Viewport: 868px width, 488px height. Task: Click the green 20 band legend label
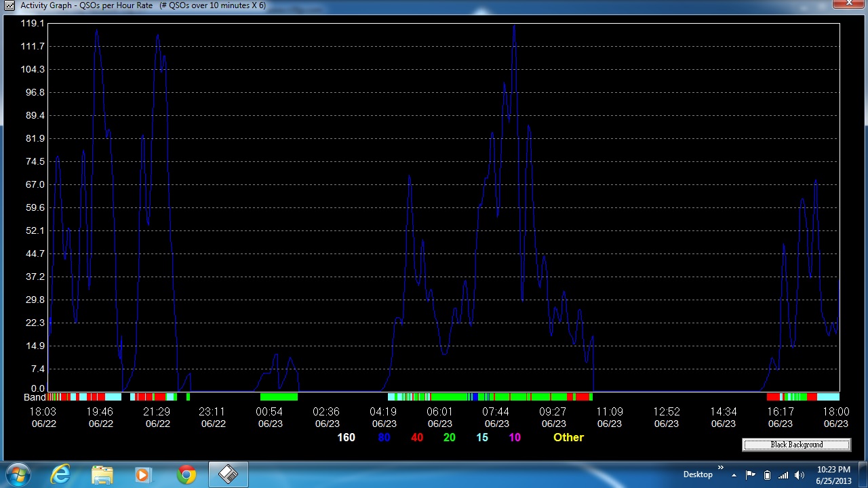click(x=449, y=438)
